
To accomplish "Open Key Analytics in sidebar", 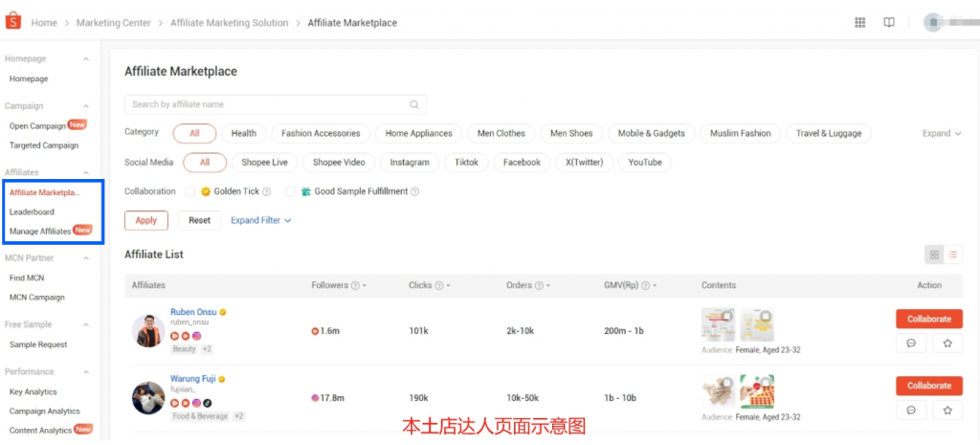I will pos(33,391).
